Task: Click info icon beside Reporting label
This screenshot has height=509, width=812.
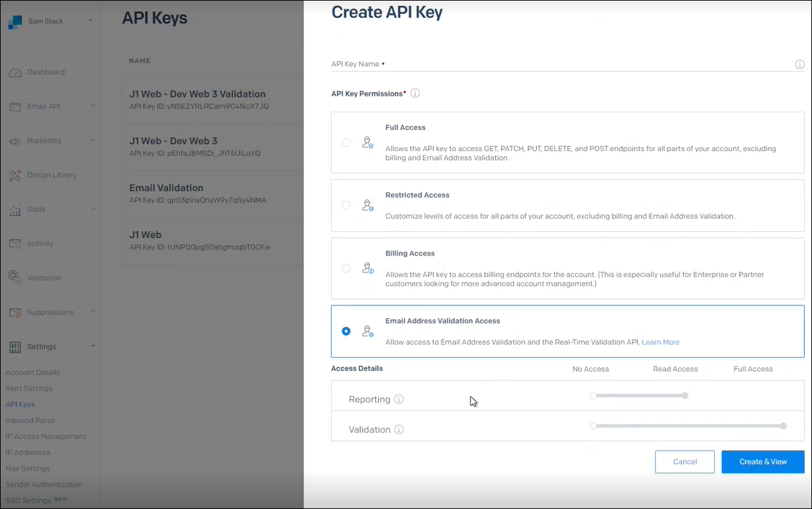Action: (x=399, y=399)
